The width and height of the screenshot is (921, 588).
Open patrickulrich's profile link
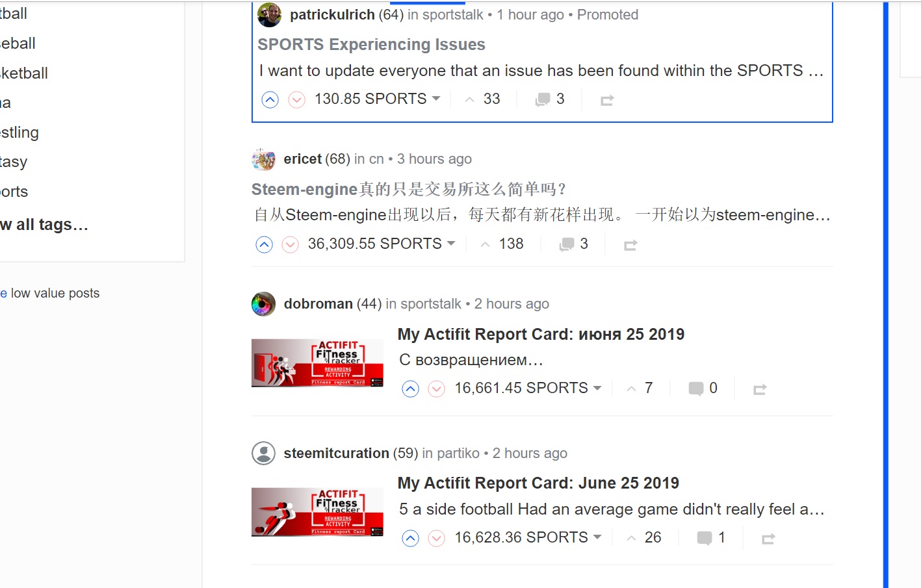pyautogui.click(x=332, y=14)
